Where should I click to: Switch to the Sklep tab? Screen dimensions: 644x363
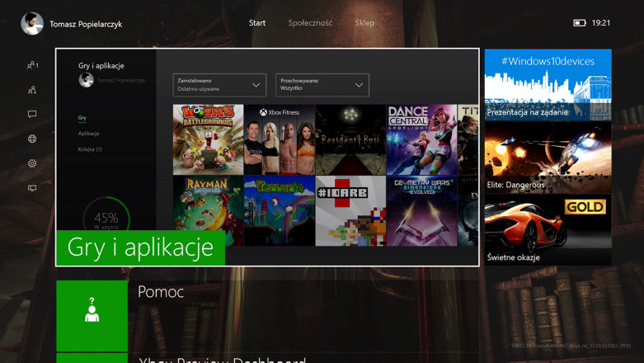coord(364,23)
